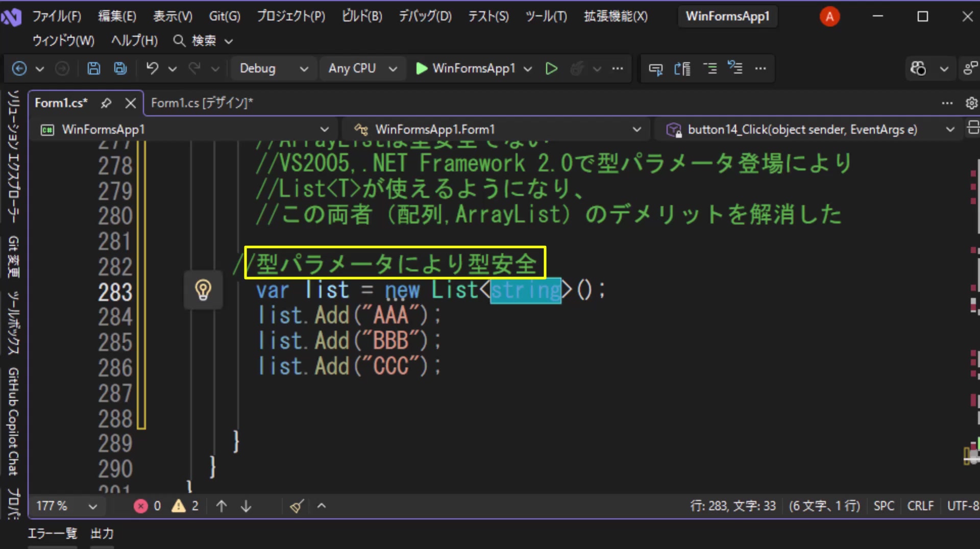Screen dimensions: 980x549
Task: Open the ツール(T) menu
Action: [x=546, y=16]
